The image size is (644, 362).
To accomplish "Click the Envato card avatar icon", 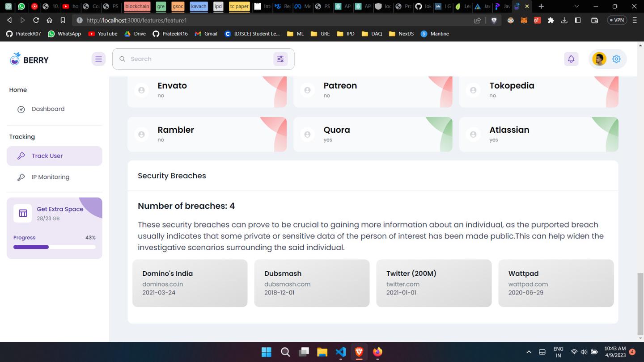I will coord(141,90).
